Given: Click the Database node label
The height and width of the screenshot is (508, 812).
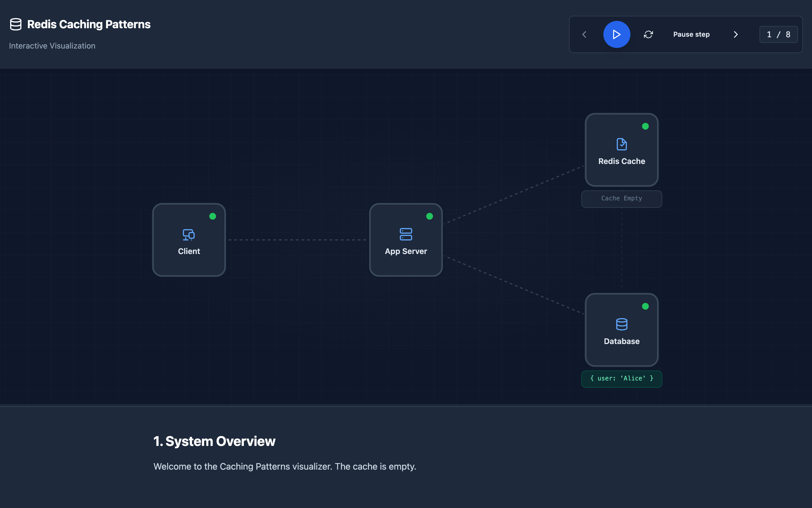Looking at the screenshot, I should coord(621,341).
